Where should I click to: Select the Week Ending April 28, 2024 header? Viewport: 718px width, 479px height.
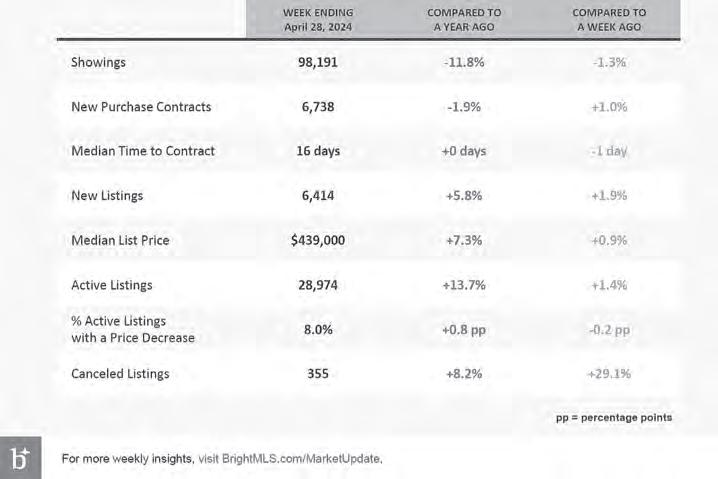coord(318,20)
